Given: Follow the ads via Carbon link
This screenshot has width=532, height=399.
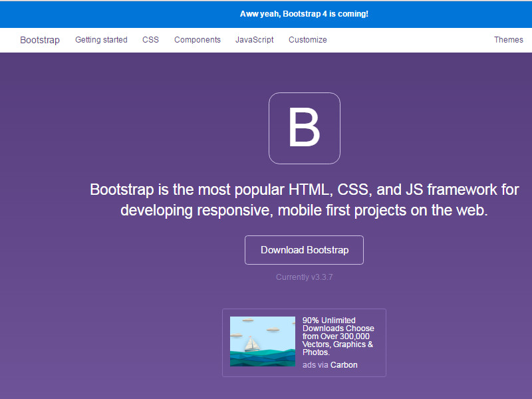Looking at the screenshot, I should (x=330, y=365).
